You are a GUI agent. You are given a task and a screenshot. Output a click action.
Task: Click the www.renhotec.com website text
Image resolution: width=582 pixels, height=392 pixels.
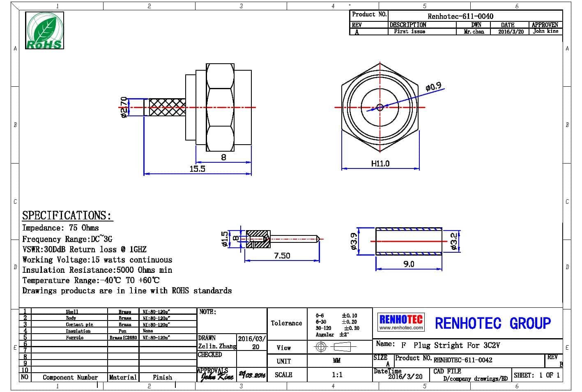pyautogui.click(x=400, y=328)
